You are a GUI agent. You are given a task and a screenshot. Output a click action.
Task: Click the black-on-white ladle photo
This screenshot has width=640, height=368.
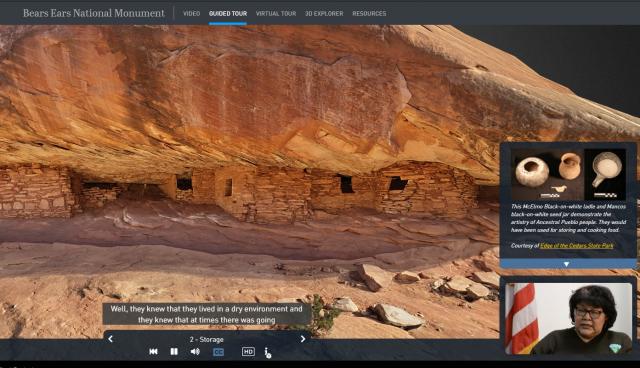point(605,174)
